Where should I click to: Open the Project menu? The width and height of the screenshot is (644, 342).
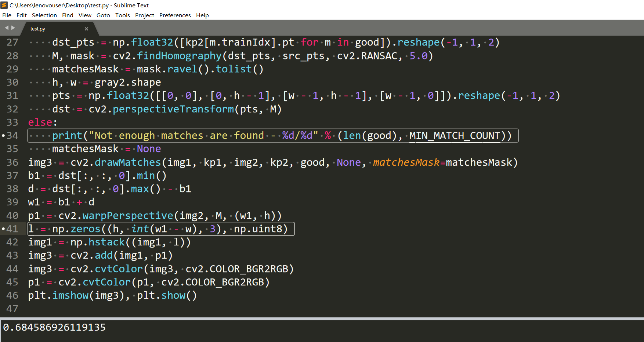click(x=145, y=15)
